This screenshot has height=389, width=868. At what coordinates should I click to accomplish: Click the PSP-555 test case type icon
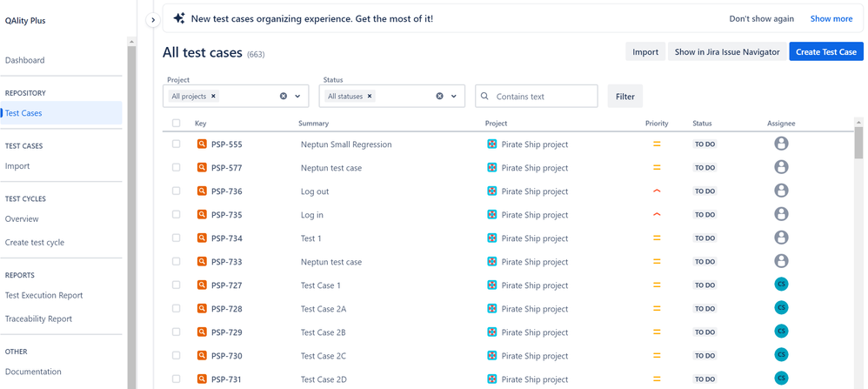click(202, 144)
